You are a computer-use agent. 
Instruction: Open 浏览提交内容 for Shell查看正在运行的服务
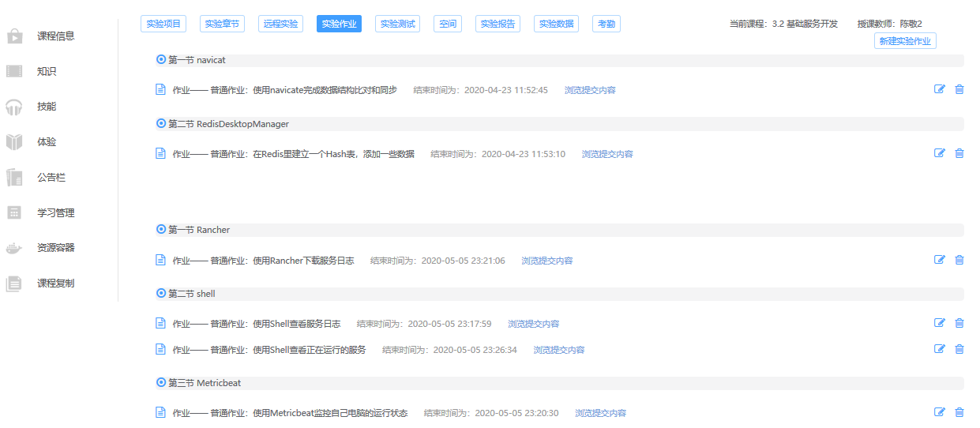click(559, 350)
